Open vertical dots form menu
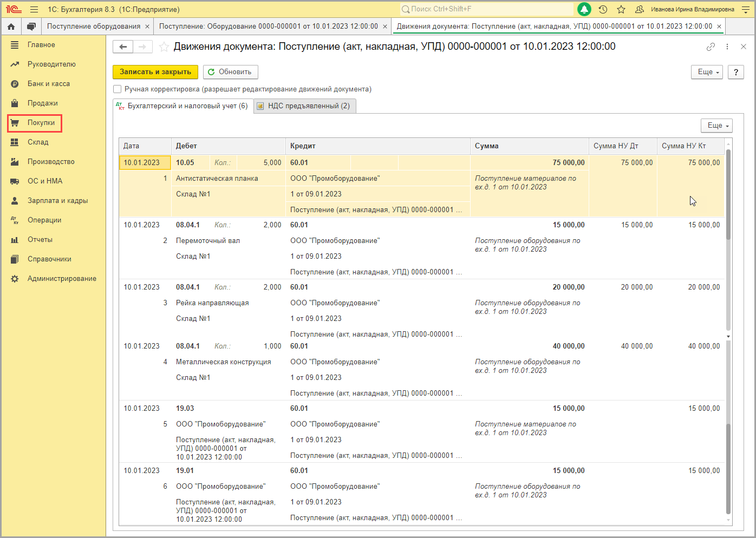Screen dimensions: 756x538 click(727, 47)
